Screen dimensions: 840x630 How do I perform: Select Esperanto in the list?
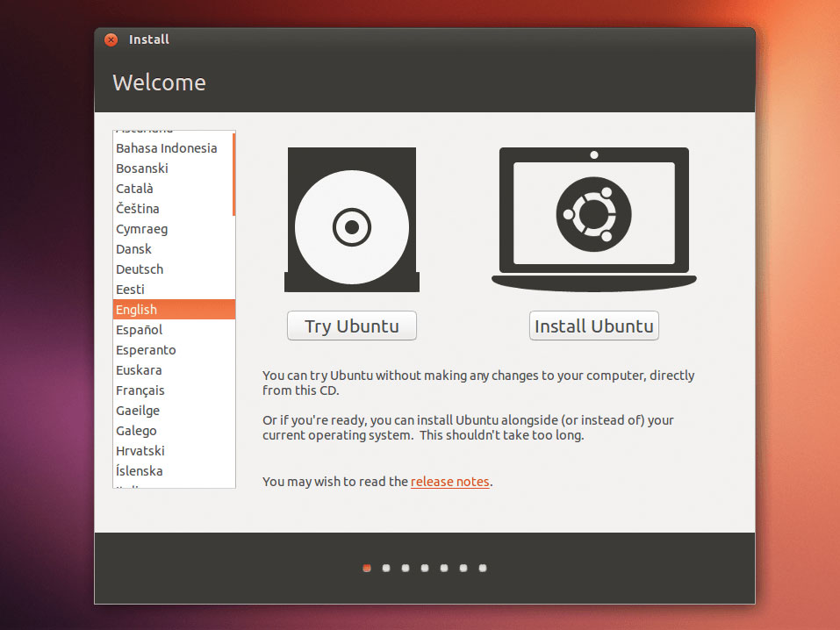(x=174, y=350)
